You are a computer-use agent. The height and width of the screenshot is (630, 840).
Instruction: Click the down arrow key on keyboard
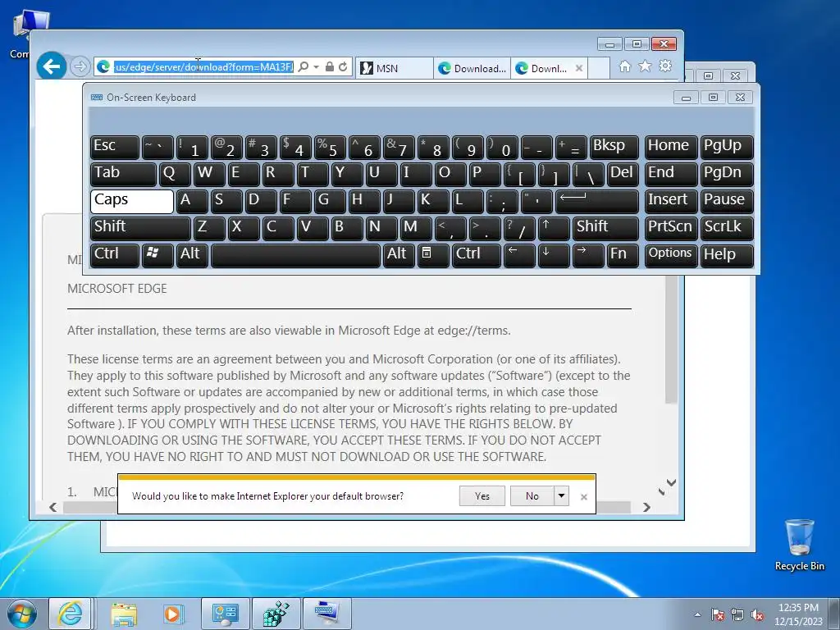tap(554, 256)
